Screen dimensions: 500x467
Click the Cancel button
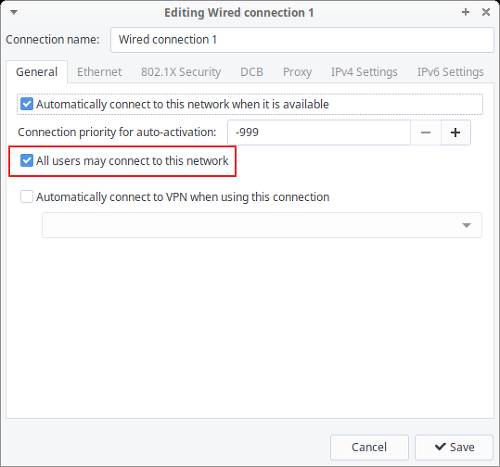(x=369, y=447)
